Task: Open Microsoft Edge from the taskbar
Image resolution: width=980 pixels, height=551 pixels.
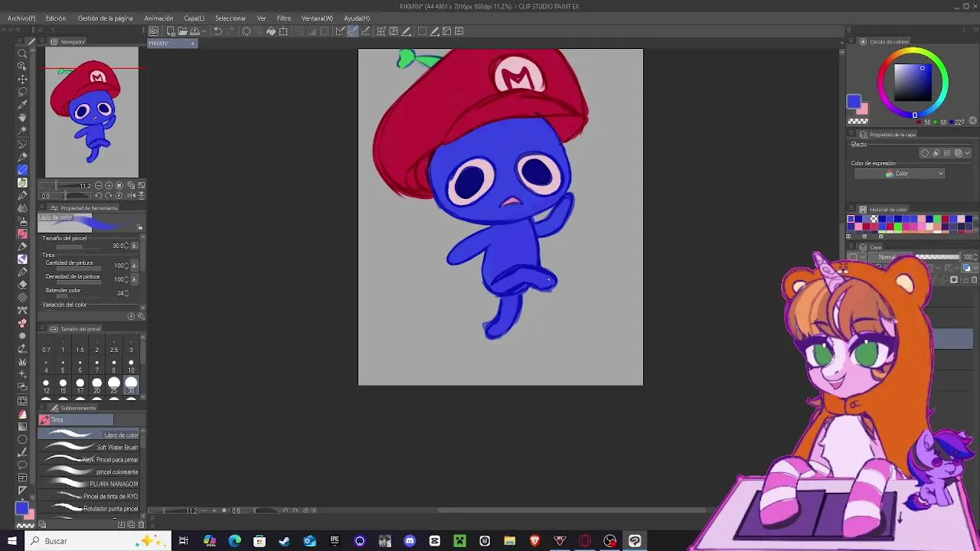Action: (234, 541)
